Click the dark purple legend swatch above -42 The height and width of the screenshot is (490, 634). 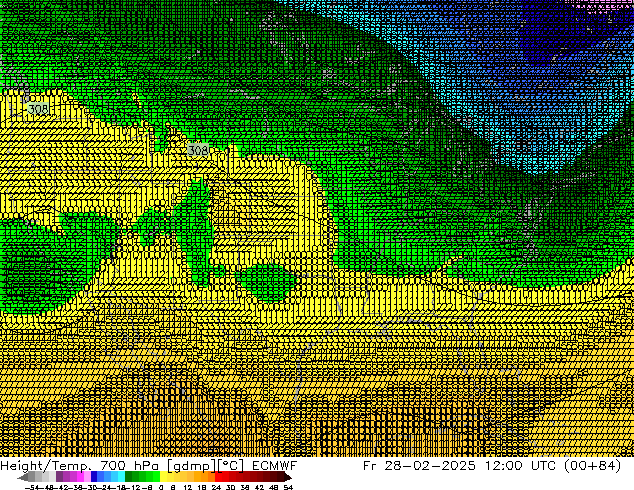(x=59, y=476)
